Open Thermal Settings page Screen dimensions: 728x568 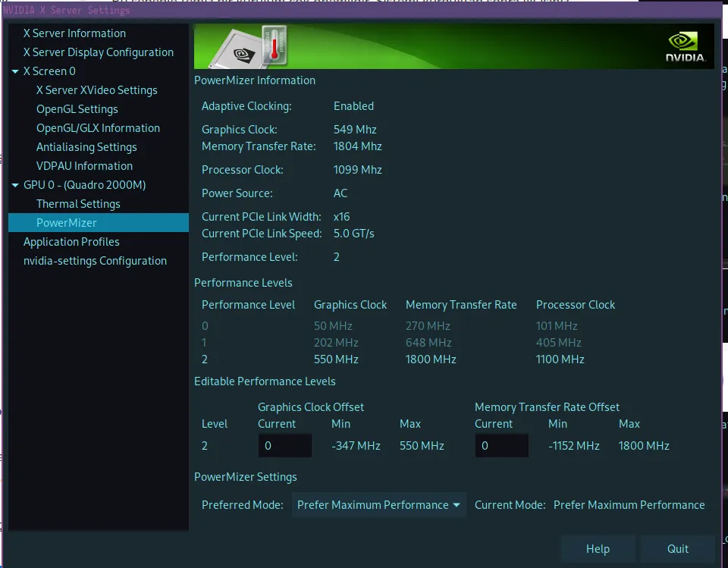78,204
